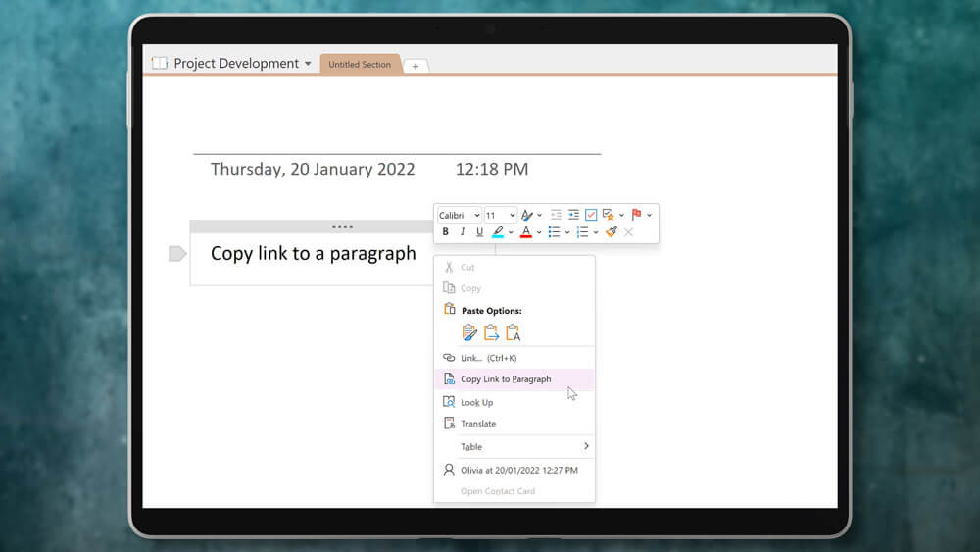Choose Keep Source Formatting paste option
980x552 pixels.
(x=469, y=332)
